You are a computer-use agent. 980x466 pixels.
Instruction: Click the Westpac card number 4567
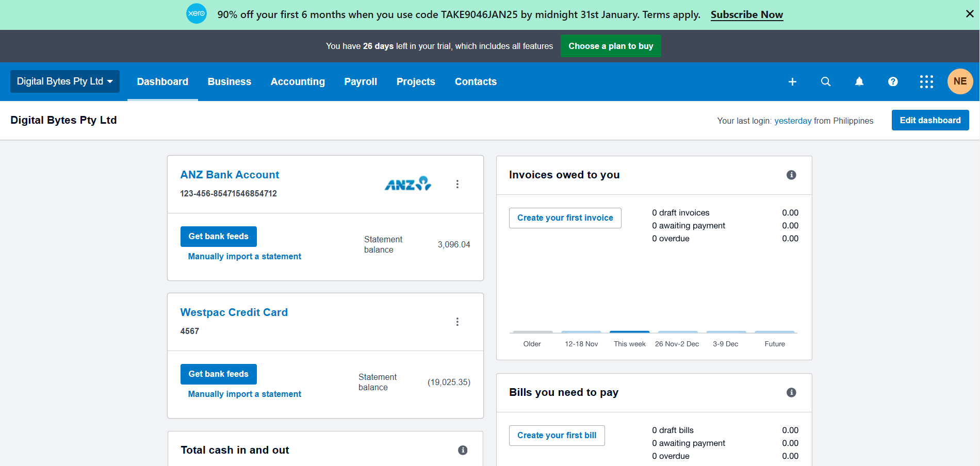pos(190,331)
